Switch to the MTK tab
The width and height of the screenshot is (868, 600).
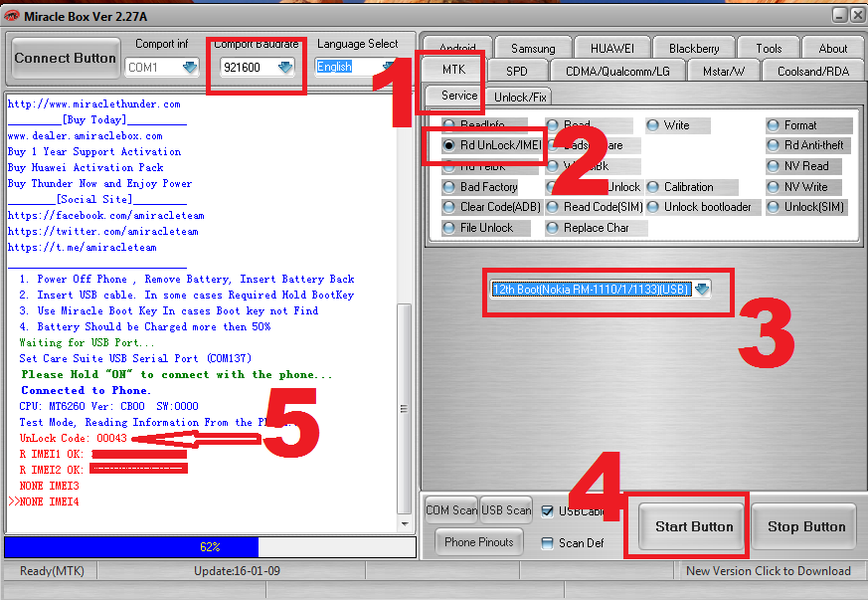(x=453, y=70)
